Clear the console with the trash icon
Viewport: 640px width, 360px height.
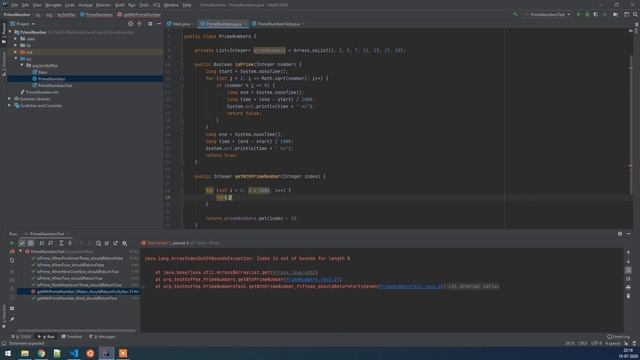click(628, 296)
